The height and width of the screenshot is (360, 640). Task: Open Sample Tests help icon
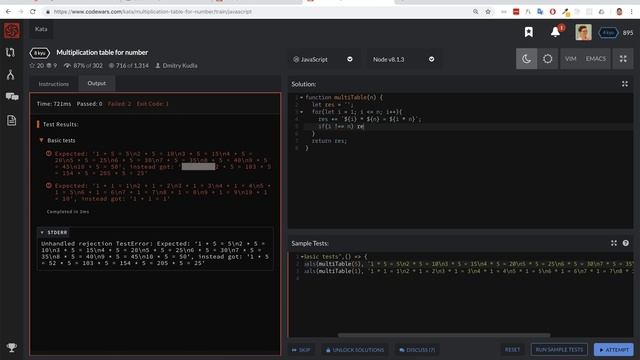[x=625, y=243]
